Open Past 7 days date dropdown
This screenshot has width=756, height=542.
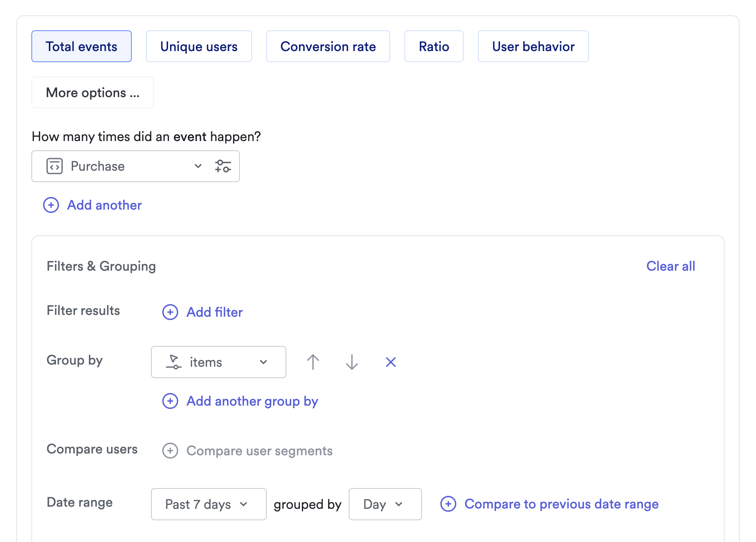pos(208,504)
